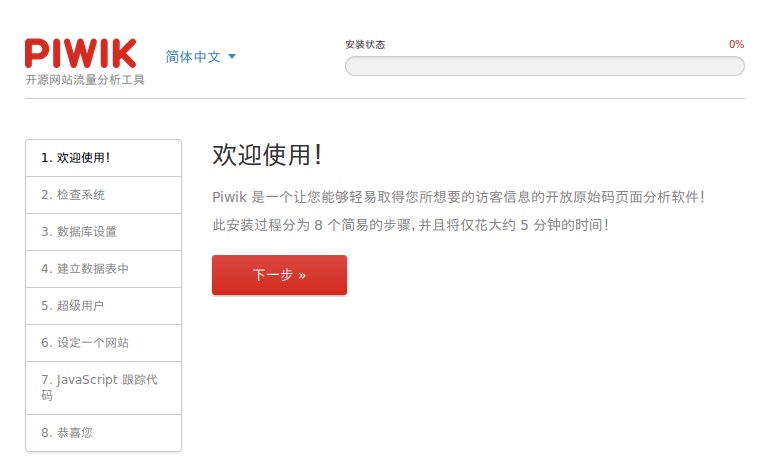Select step 4. 建立数据表中
This screenshot has width=775, height=474.
pyautogui.click(x=103, y=269)
